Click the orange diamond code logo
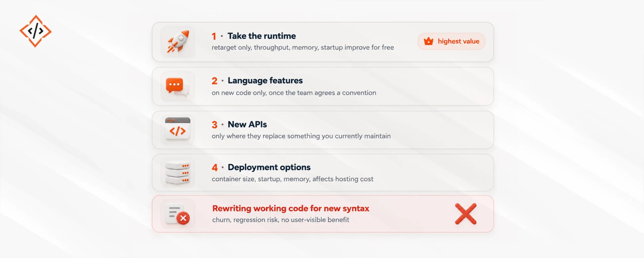 coord(35,31)
